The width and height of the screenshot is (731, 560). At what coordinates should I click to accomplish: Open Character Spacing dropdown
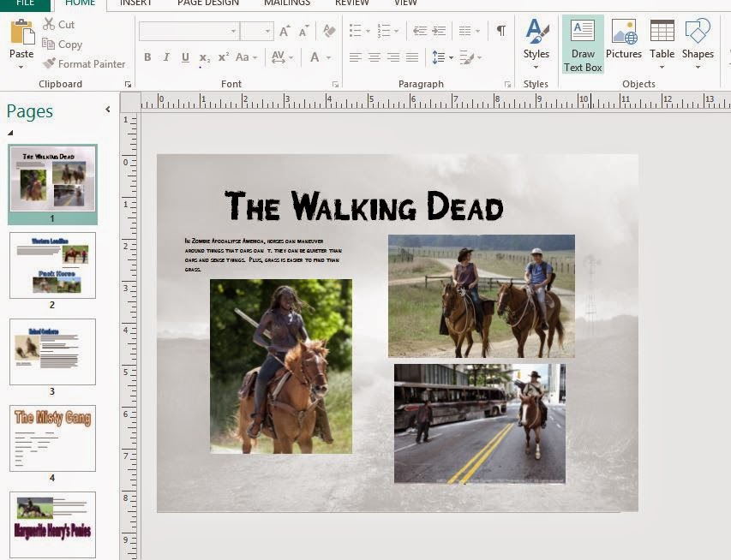click(282, 57)
